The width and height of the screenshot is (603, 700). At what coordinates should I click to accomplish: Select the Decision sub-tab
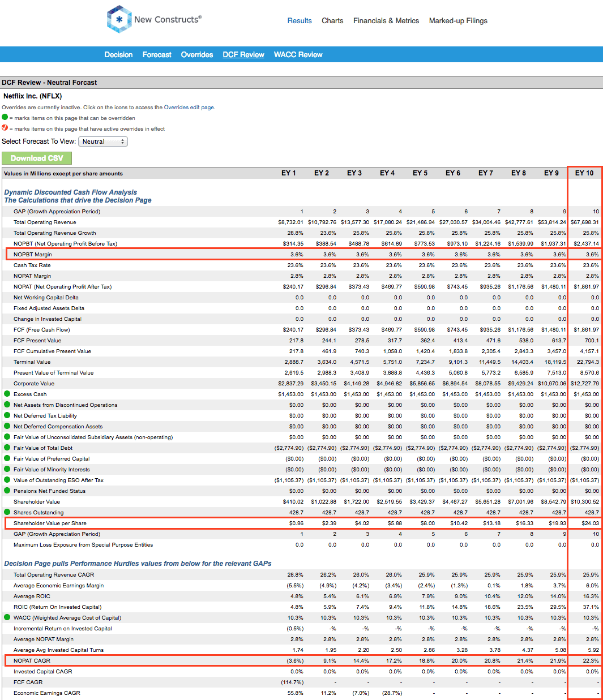(x=118, y=55)
